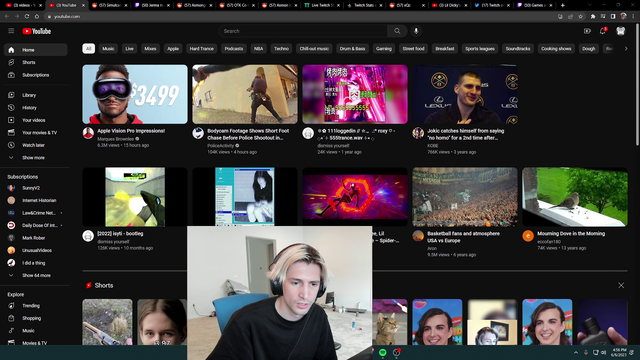This screenshot has width=640, height=360.
Task: Open the notifications bell
Action: point(603,31)
